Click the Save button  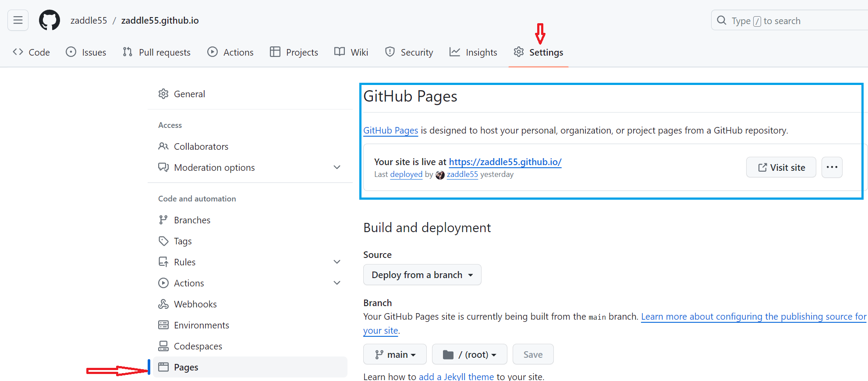tap(533, 354)
